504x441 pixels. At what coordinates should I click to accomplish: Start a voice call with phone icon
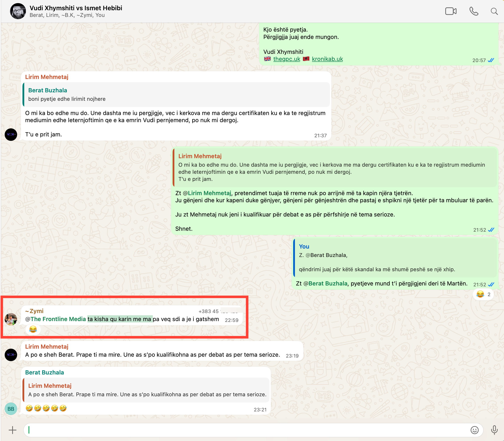point(474,11)
